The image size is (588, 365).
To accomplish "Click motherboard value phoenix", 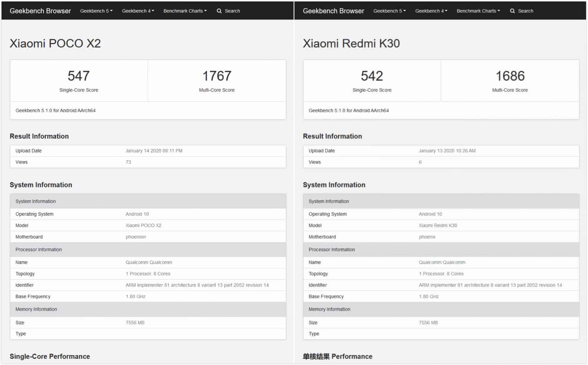I will click(427, 237).
